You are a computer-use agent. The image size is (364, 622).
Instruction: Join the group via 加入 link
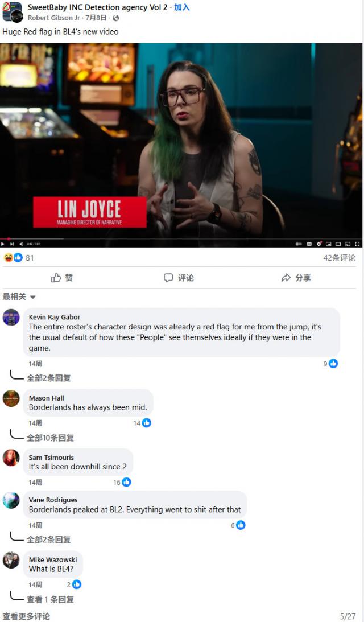click(181, 7)
